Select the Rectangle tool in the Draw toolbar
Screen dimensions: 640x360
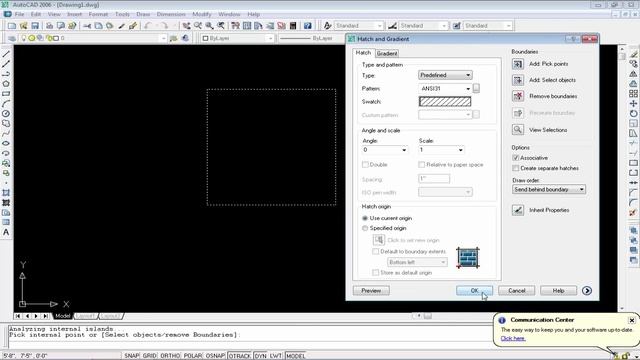tap(6, 93)
